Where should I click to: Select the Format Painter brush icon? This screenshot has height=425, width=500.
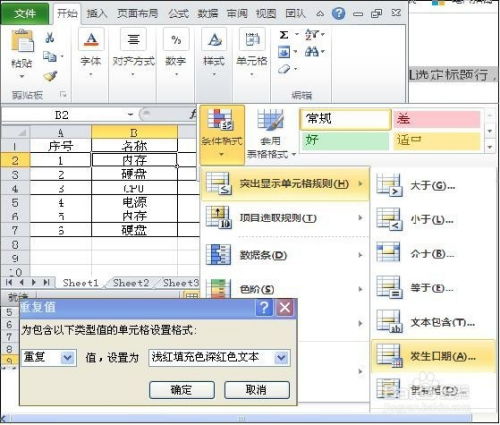click(50, 76)
